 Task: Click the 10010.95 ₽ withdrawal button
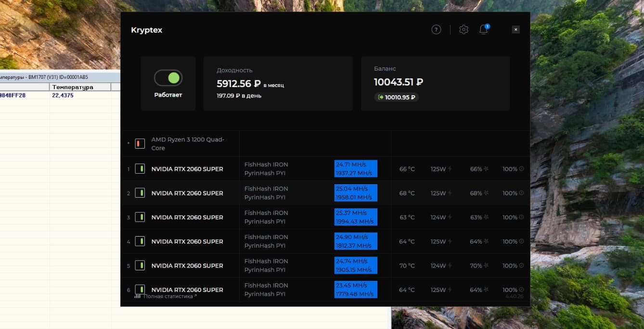tap(396, 97)
